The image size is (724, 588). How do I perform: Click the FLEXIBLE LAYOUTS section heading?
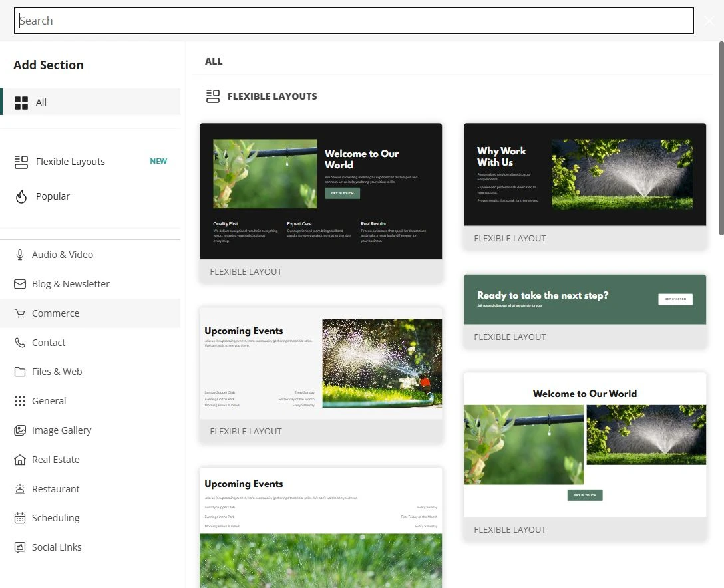point(272,96)
